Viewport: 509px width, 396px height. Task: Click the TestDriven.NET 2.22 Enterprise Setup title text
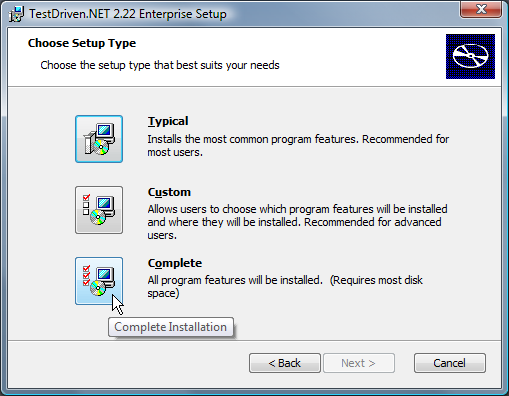tap(128, 14)
